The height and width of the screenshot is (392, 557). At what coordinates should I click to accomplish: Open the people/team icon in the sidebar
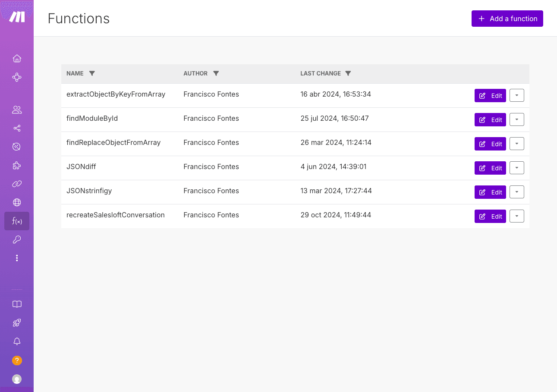17,110
